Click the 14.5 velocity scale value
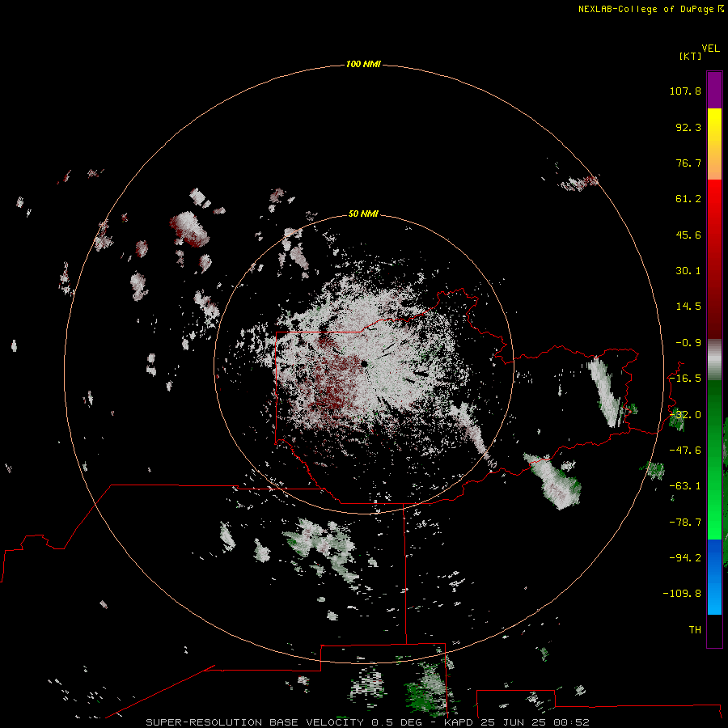The image size is (728, 728). [x=688, y=307]
